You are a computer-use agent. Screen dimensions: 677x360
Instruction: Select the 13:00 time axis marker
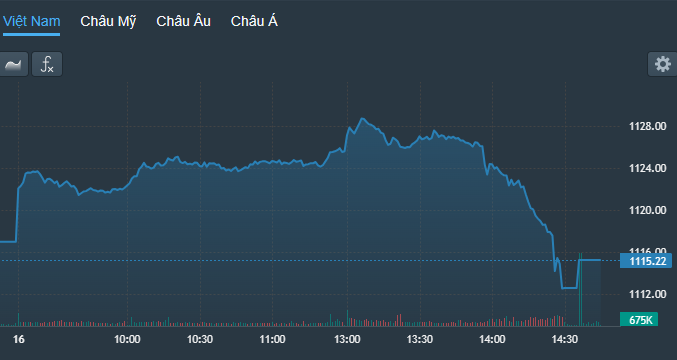point(347,339)
